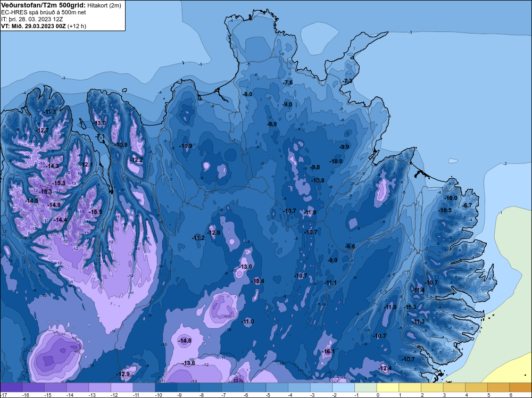The image size is (532, 398).
Task: Click the -14.5 temperature label
Action: [32, 201]
